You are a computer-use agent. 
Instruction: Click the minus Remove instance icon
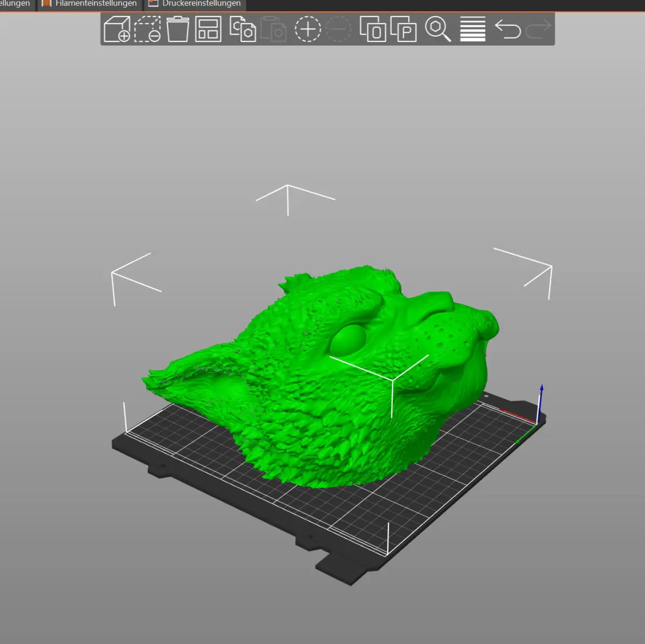coord(339,29)
